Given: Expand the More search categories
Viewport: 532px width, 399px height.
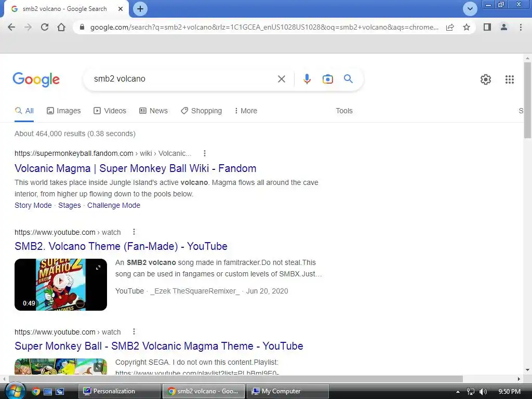Looking at the screenshot, I should (246, 111).
